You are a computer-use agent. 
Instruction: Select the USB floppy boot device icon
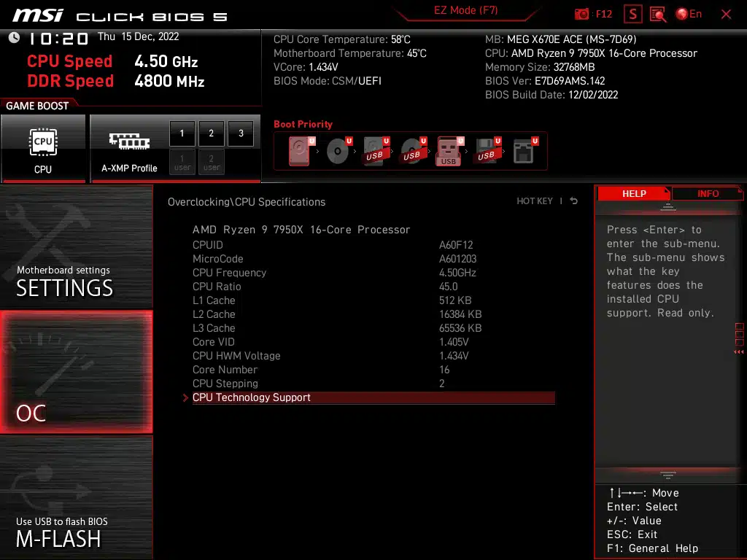(x=487, y=151)
